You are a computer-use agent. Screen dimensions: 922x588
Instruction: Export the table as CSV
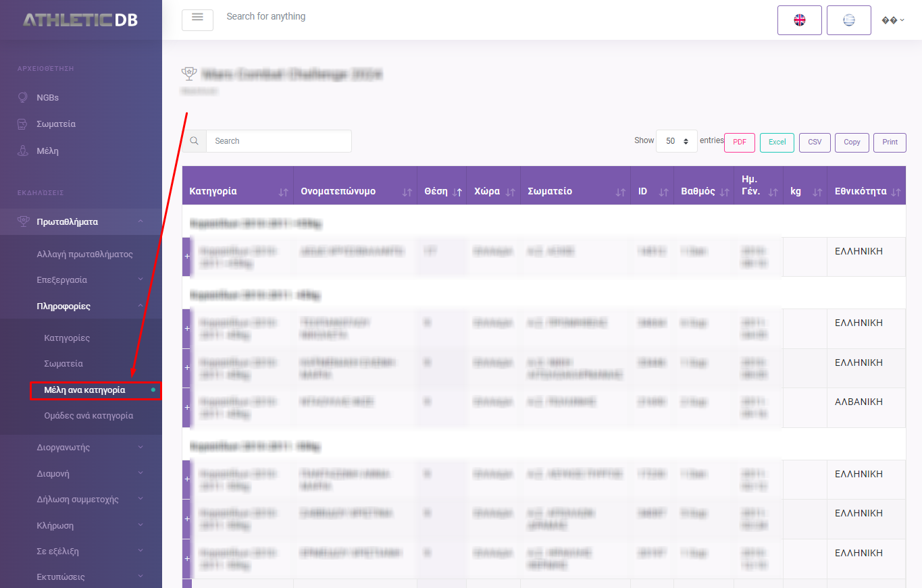(x=815, y=142)
